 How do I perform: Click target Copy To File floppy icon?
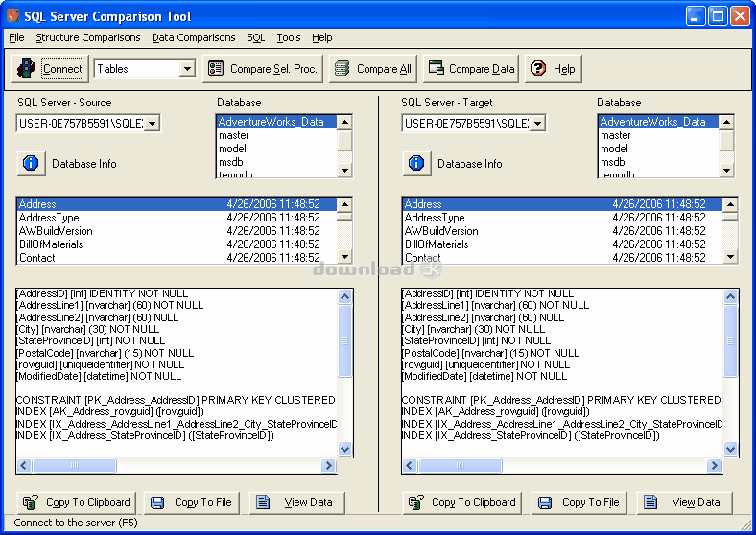point(545,502)
